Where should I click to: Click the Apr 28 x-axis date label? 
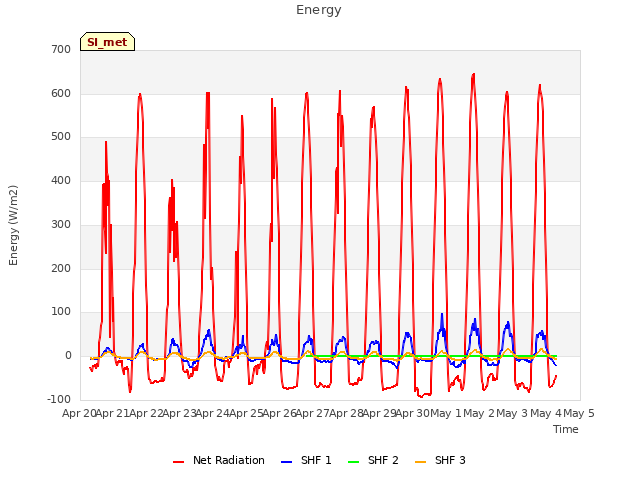[x=346, y=413]
